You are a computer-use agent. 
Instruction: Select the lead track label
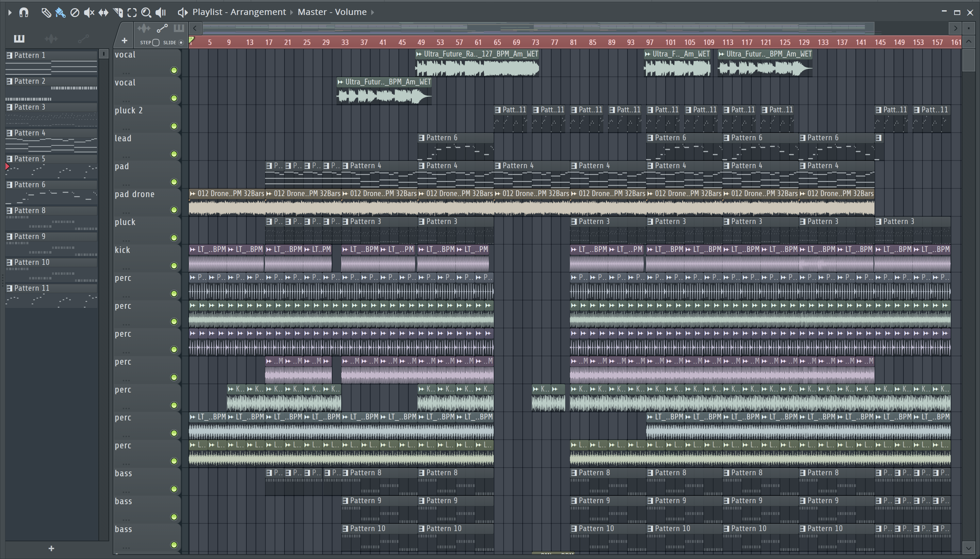123,139
